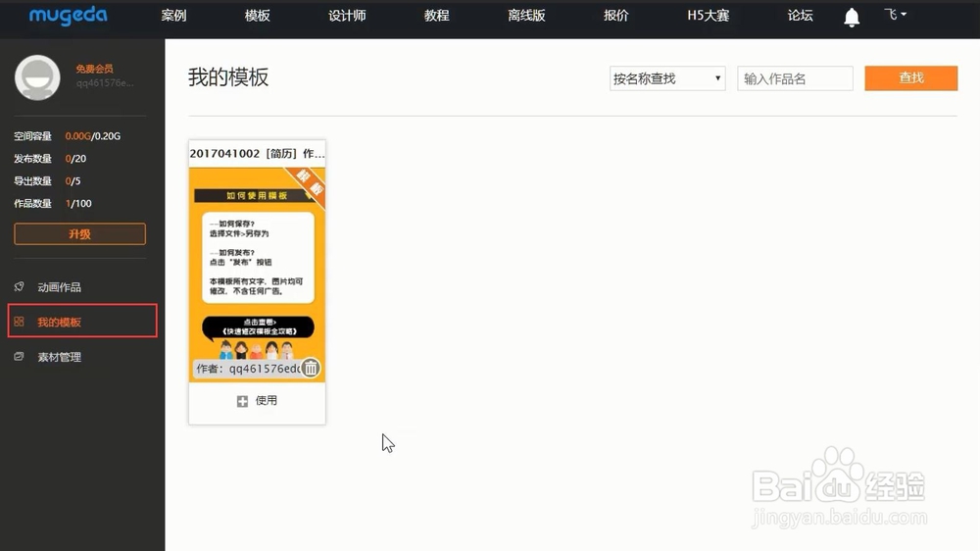980x551 pixels.
Task: Click the 空间容量 usage row
Action: coord(68,135)
